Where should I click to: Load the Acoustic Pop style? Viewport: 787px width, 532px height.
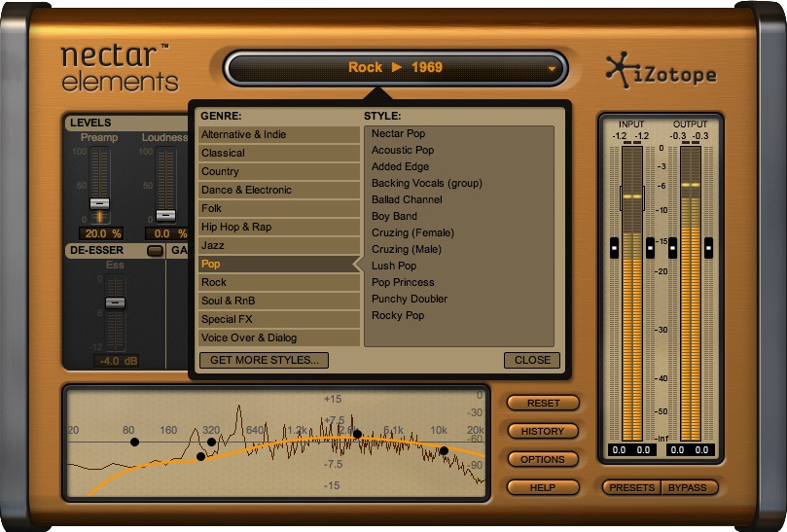point(403,150)
